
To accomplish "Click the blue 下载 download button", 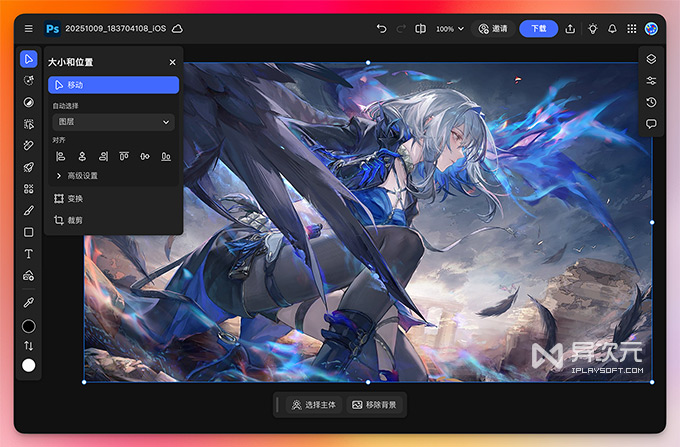I will tap(539, 29).
